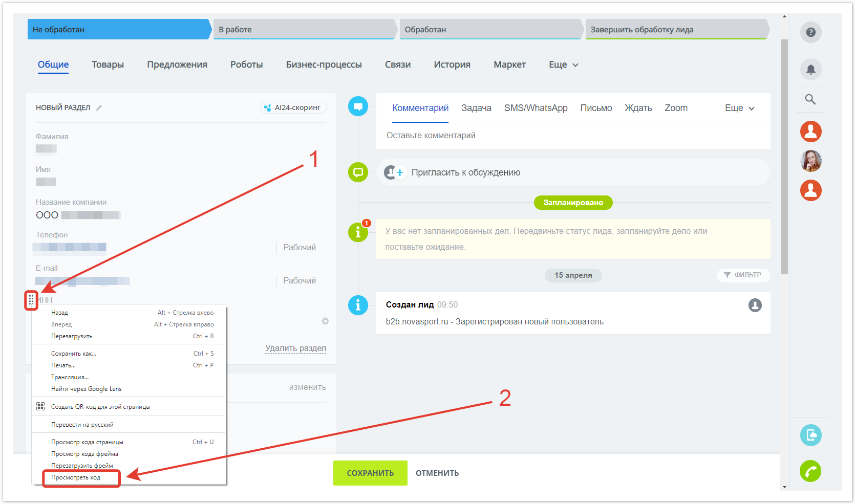Open the ФИЛЬТР timeline filter
855x504 pixels.
click(x=743, y=275)
